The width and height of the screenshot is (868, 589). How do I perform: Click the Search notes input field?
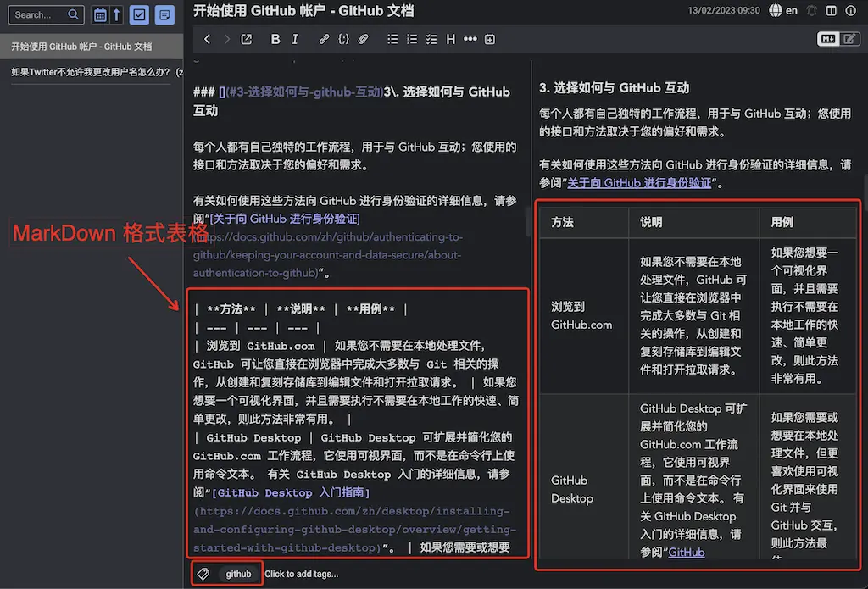(x=46, y=15)
